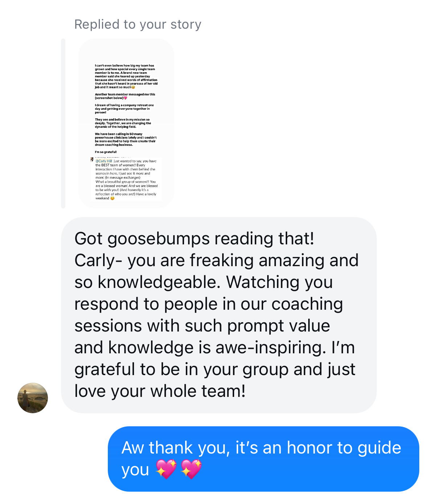This screenshot has height=504, width=428.
Task: Tap the vertical reply bar beside story
Action: 63,123
